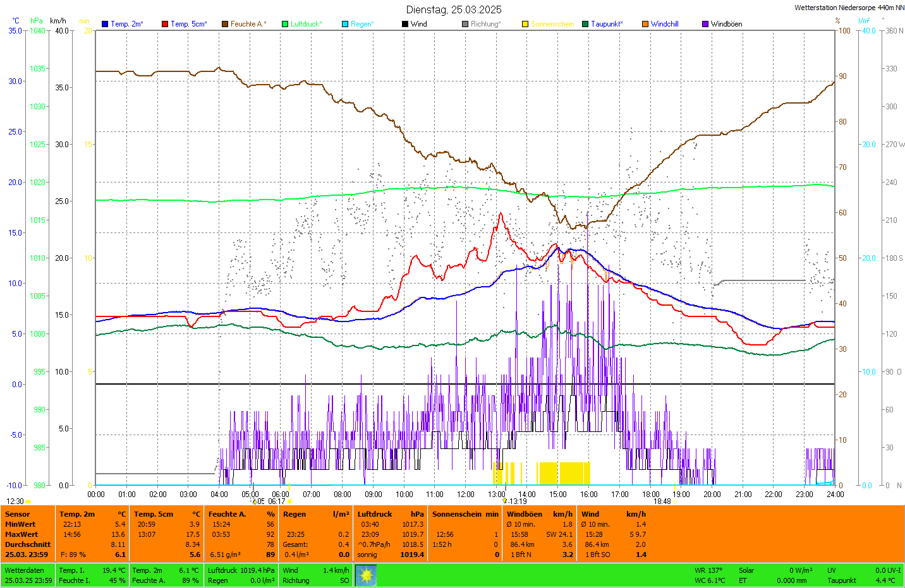Click the Luftdruck hPa table header

(391, 514)
